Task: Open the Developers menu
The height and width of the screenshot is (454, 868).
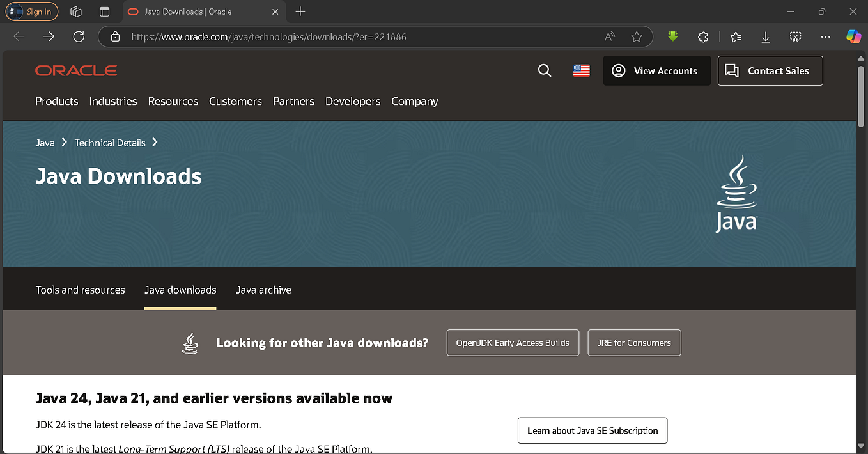Action: click(x=353, y=101)
